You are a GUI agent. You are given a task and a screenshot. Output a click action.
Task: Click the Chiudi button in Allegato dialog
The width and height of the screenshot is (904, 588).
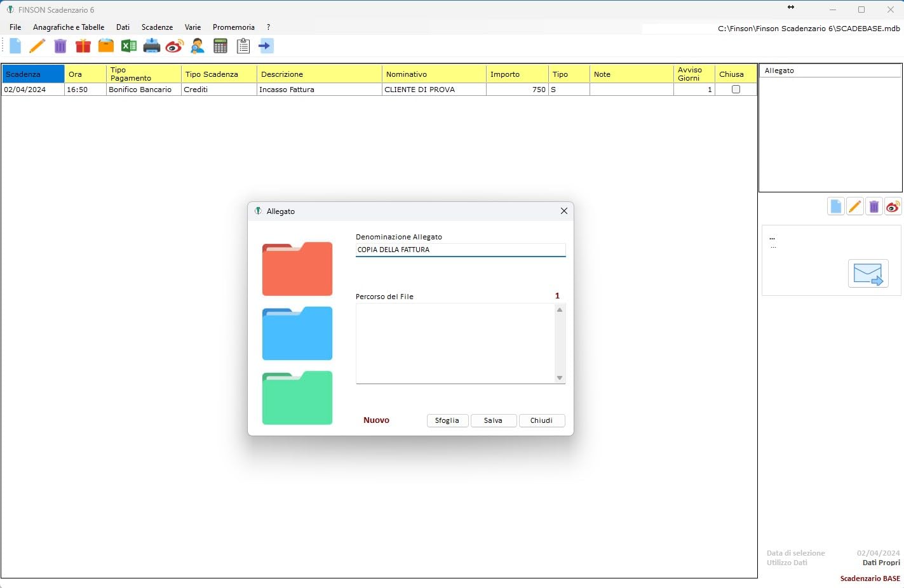[541, 420]
